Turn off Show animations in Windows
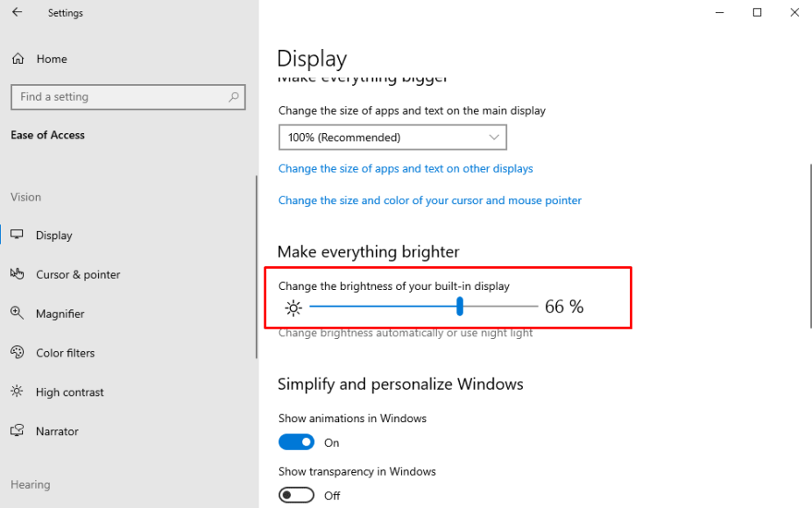The height and width of the screenshot is (508, 812). [296, 441]
